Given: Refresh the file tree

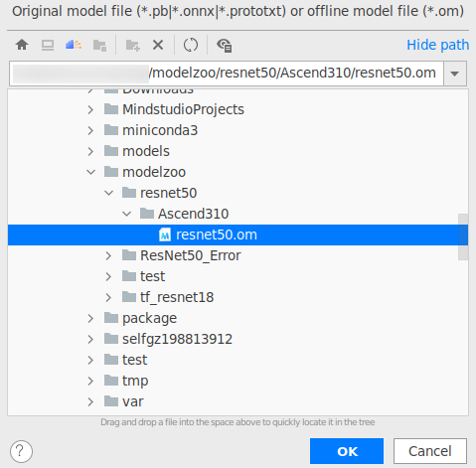Looking at the screenshot, I should (x=191, y=45).
